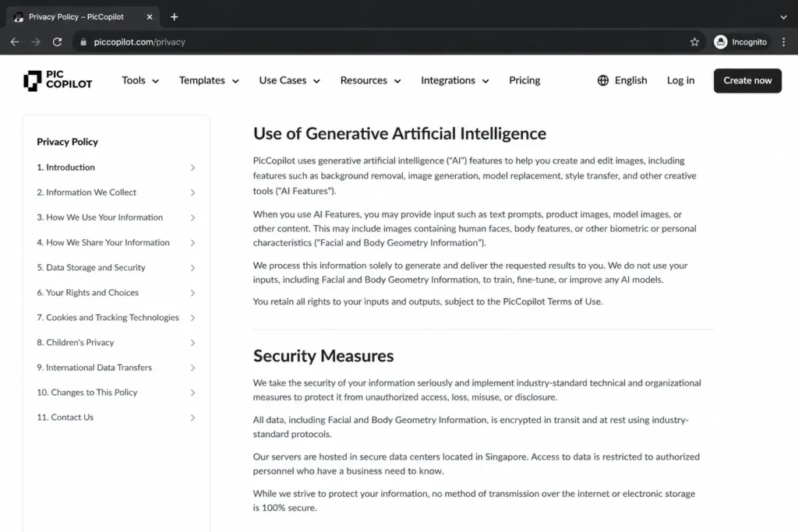Click the Log in link
798x532 pixels.
click(x=680, y=80)
